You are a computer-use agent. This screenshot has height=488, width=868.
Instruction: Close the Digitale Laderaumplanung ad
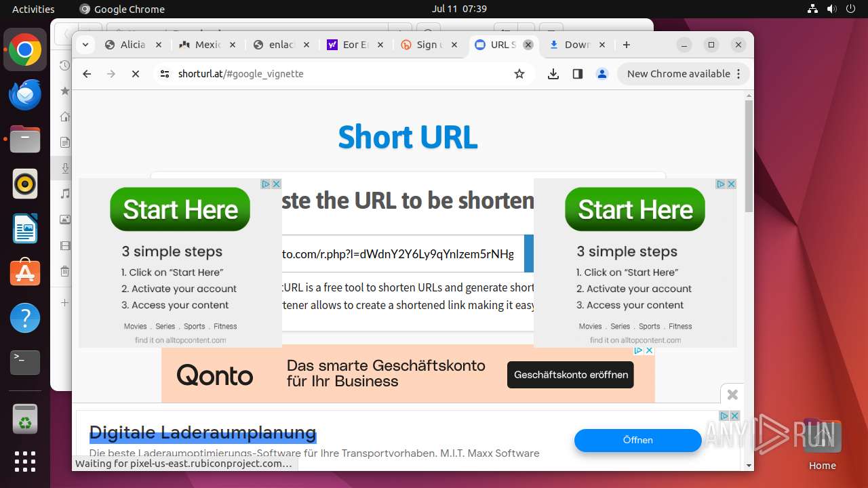734,415
